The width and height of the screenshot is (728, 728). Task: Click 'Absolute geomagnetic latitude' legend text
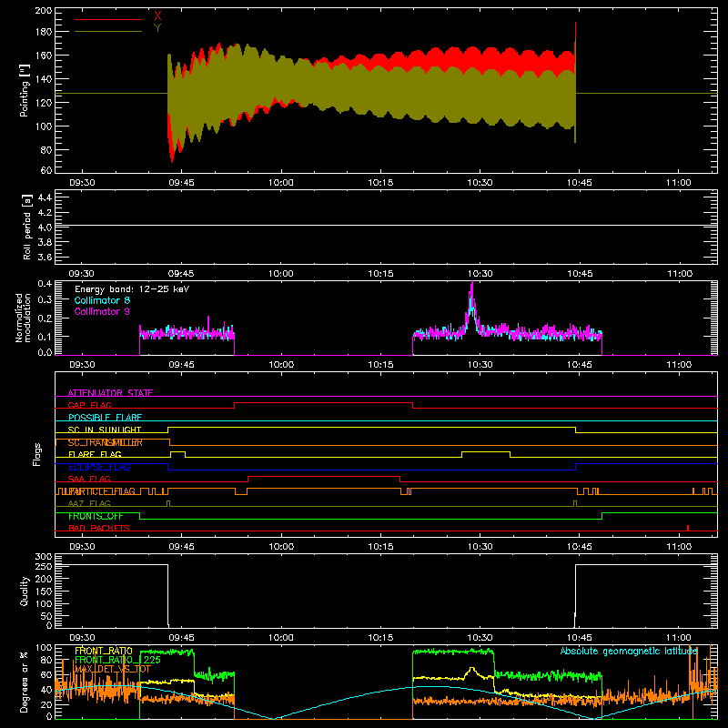[629, 651]
